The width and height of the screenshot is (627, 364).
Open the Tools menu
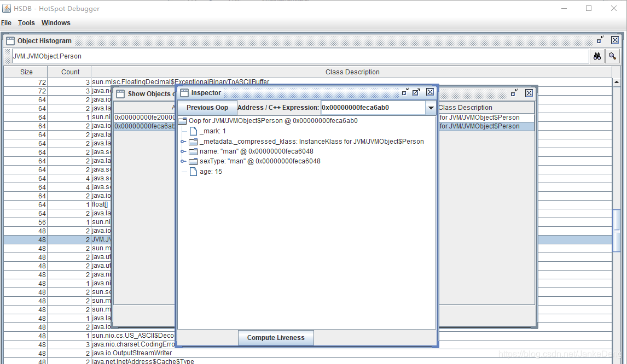[x=26, y=23]
